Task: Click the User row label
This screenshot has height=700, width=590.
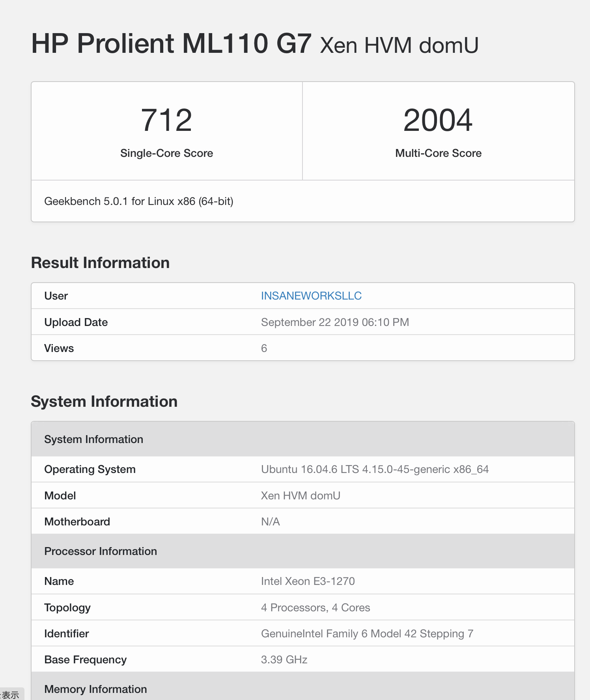Action: point(56,296)
